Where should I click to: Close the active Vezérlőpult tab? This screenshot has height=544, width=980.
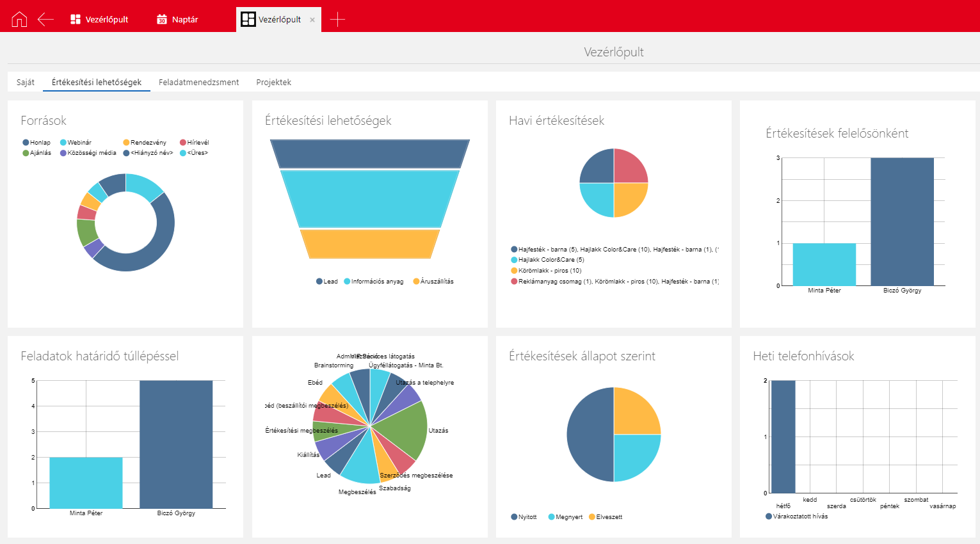[x=312, y=20]
